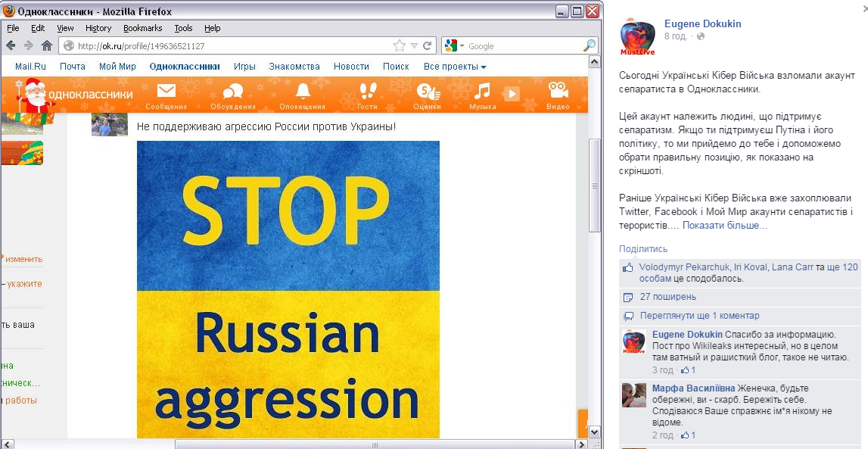Click the Поділитись share link
This screenshot has width=868, height=449.
pos(643,249)
